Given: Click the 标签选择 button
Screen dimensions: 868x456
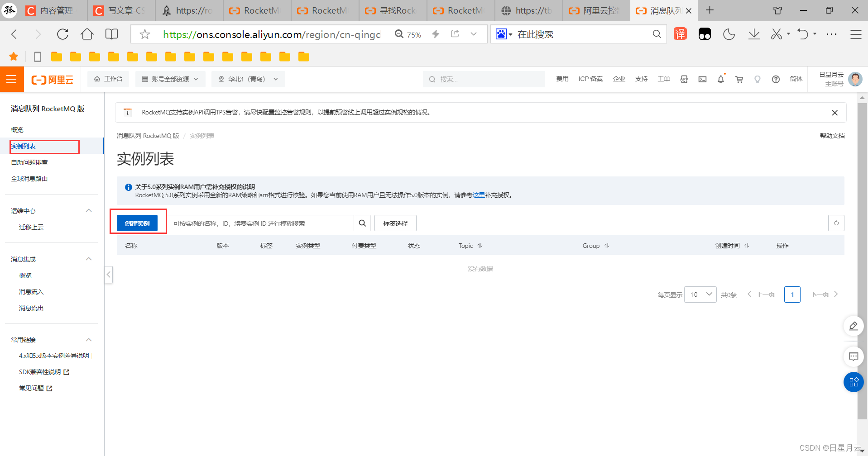Looking at the screenshot, I should 395,223.
